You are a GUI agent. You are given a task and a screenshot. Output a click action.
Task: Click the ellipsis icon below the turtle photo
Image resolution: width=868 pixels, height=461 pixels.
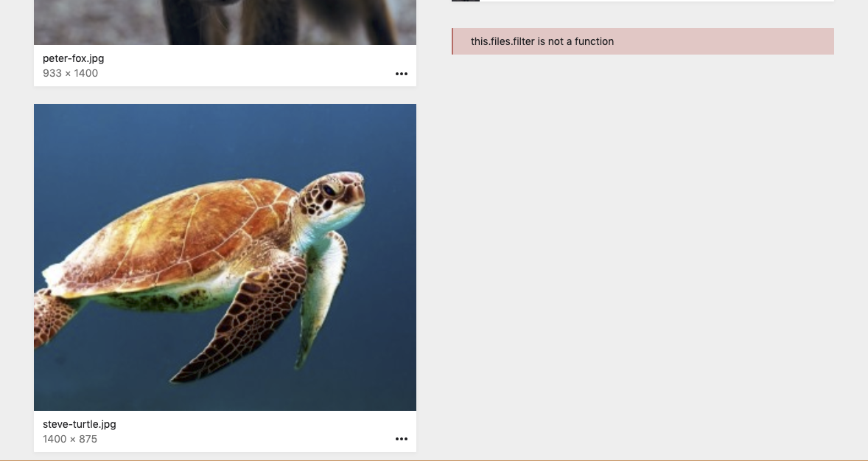tap(402, 439)
